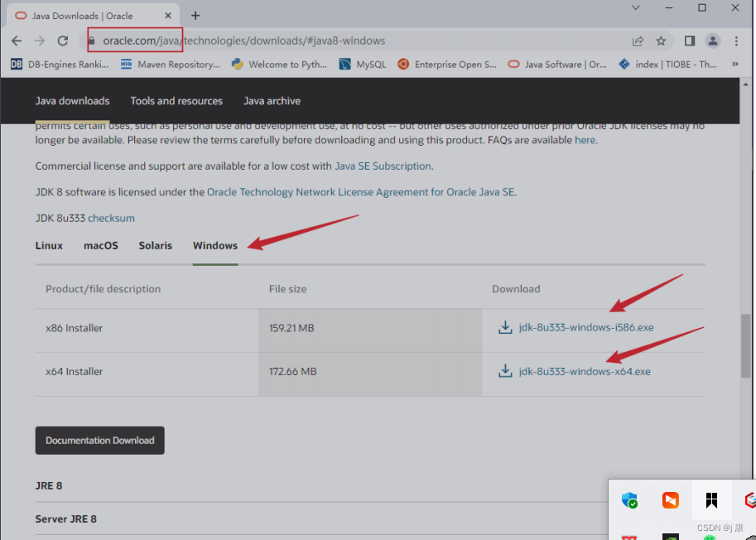Reload the Oracle Java Downloads page

click(63, 41)
